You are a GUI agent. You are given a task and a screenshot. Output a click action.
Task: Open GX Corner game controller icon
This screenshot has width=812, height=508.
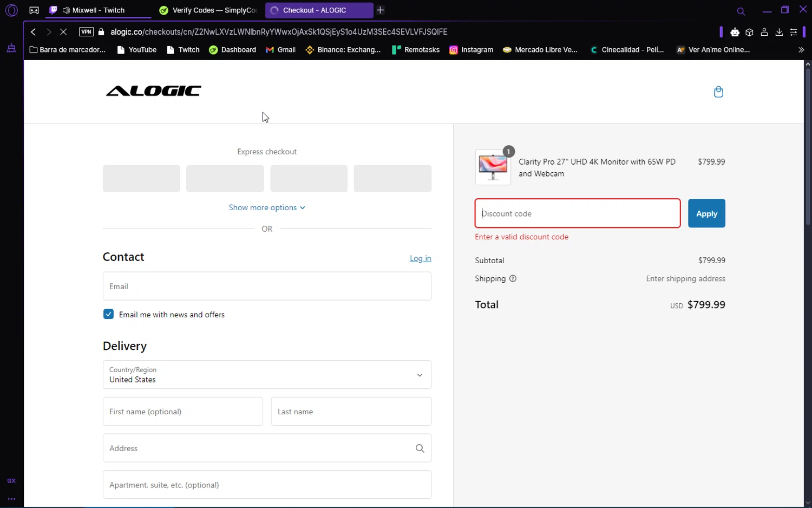click(x=34, y=10)
